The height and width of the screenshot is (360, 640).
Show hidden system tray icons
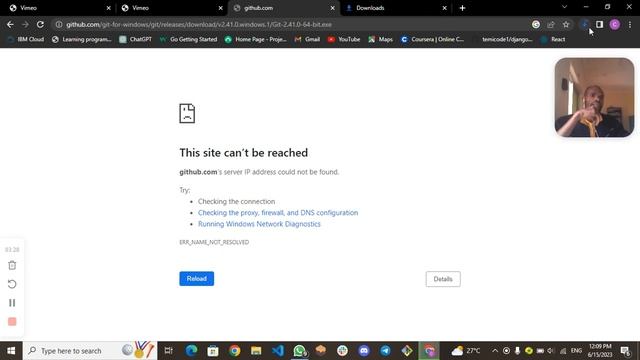(495, 351)
